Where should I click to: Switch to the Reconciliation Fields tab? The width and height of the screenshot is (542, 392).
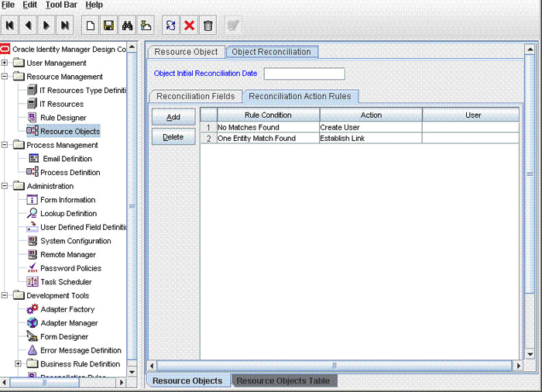(x=196, y=96)
